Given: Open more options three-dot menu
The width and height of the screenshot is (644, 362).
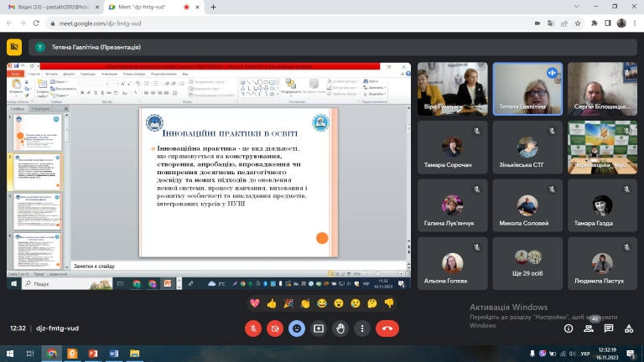Looking at the screenshot, I should (362, 328).
